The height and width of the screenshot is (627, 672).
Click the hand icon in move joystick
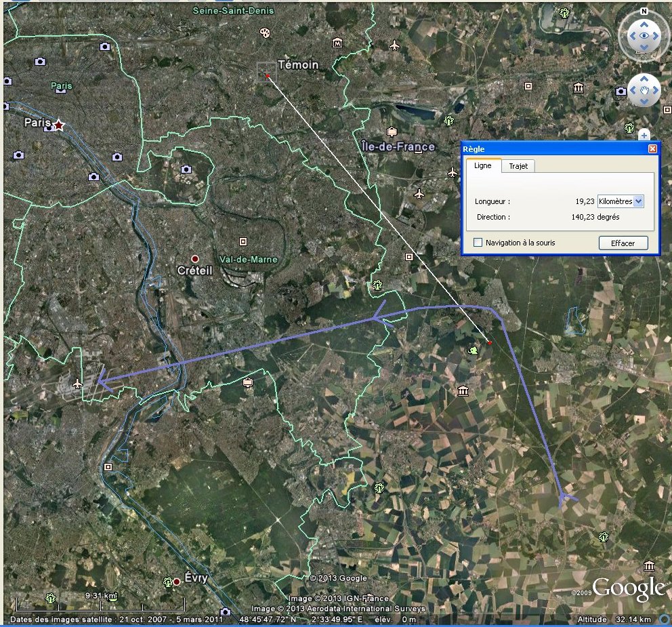(644, 90)
